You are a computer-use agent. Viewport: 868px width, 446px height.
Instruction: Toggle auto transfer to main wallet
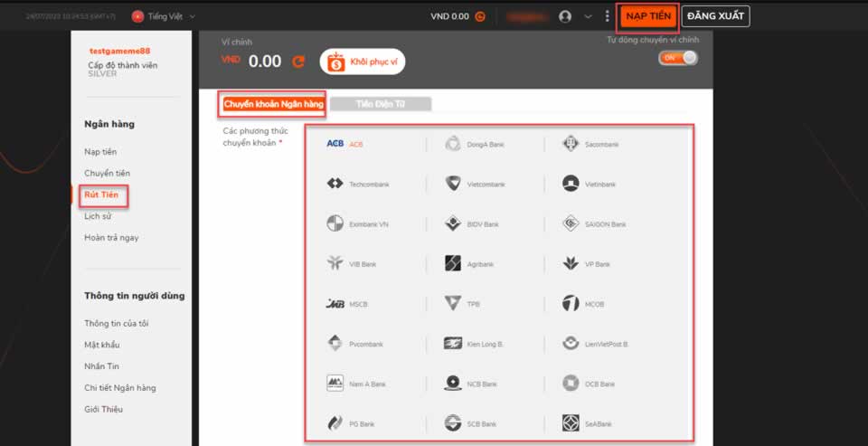point(678,58)
